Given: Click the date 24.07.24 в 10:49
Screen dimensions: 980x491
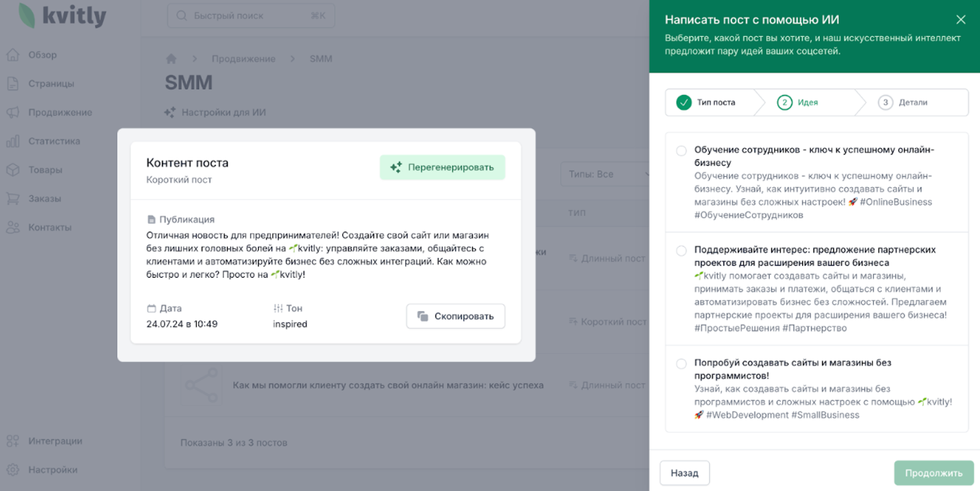Looking at the screenshot, I should (x=182, y=324).
